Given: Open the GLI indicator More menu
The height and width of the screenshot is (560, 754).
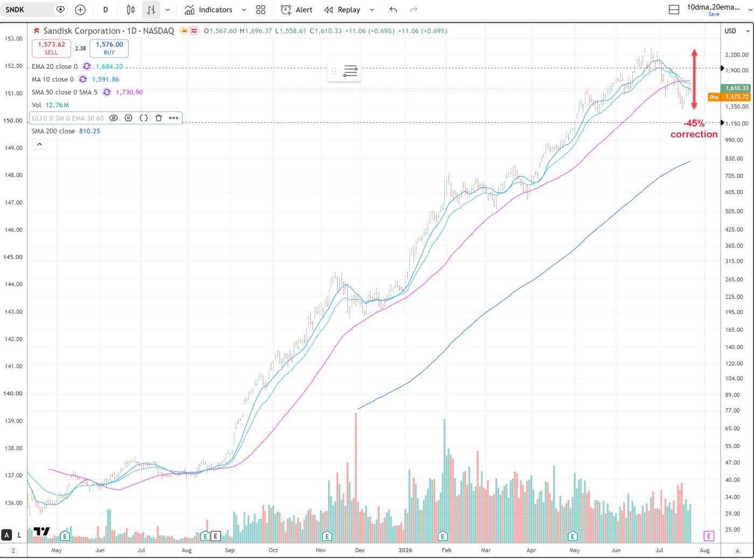Looking at the screenshot, I should tap(173, 118).
